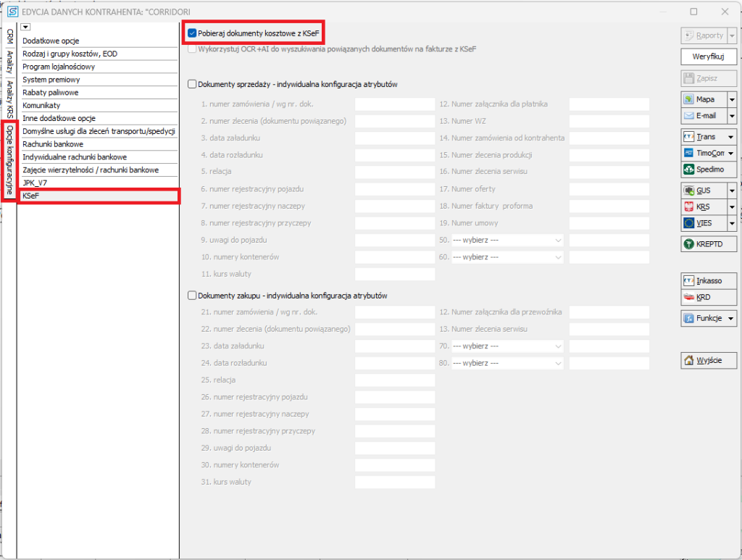Open the attribute 50 wybierz combo box
This screenshot has height=560, width=742.
tap(507, 240)
